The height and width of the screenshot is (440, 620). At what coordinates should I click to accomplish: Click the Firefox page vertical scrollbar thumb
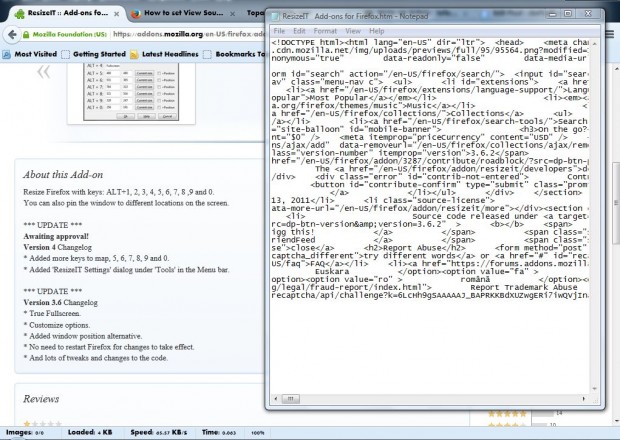tap(616, 204)
